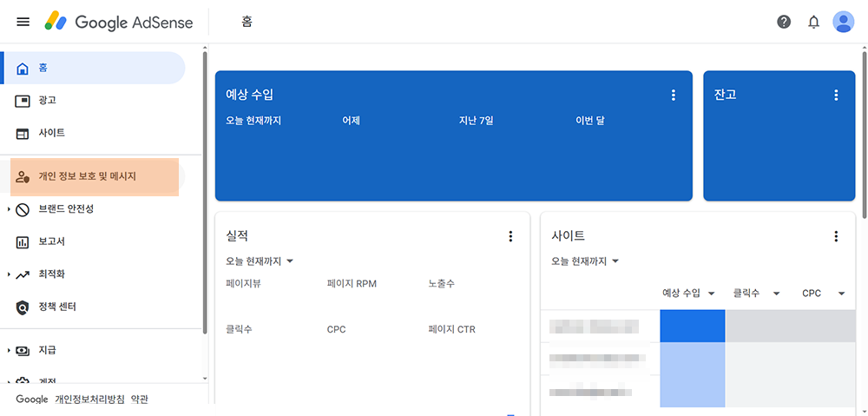This screenshot has width=868, height=416.
Task: Open the notifications bell
Action: tap(814, 23)
